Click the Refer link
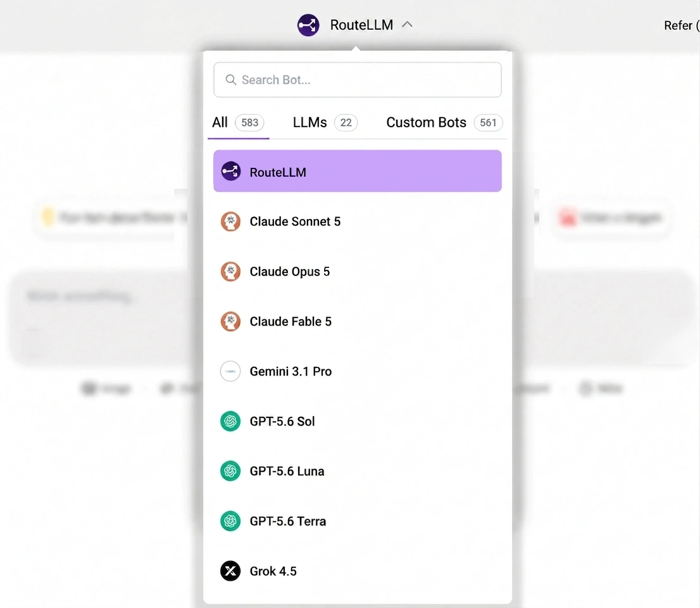This screenshot has width=700, height=608. 681,25
